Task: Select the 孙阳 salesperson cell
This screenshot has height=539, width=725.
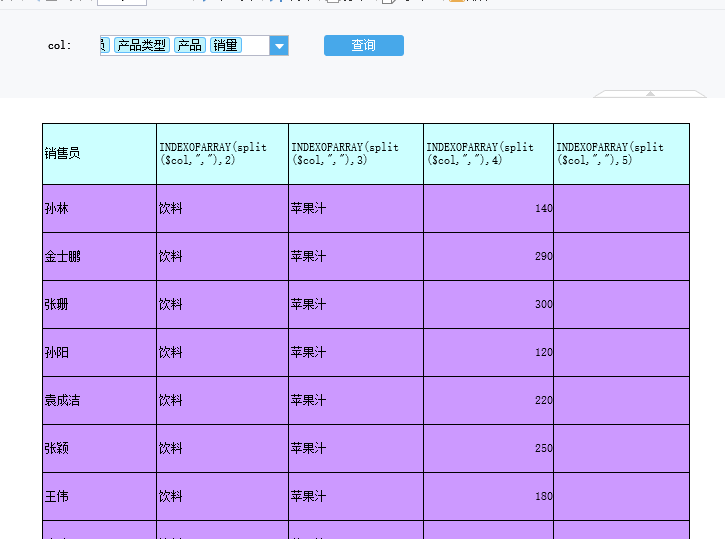Action: pos(99,353)
